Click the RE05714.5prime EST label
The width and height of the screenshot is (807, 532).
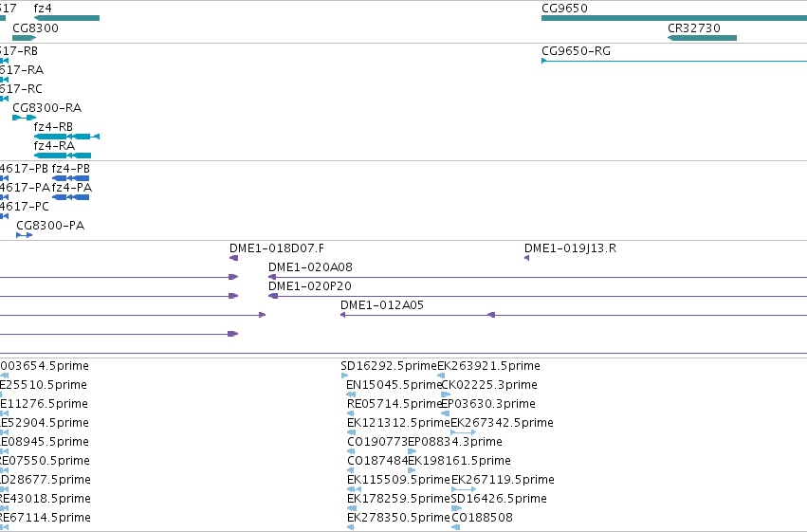point(394,404)
